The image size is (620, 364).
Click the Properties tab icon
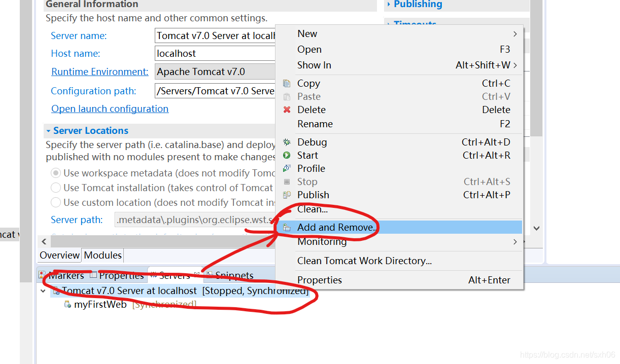click(93, 275)
